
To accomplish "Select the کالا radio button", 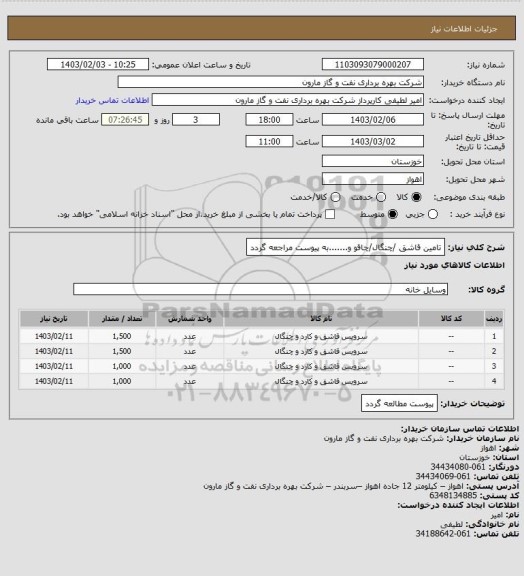I will click(416, 197).
